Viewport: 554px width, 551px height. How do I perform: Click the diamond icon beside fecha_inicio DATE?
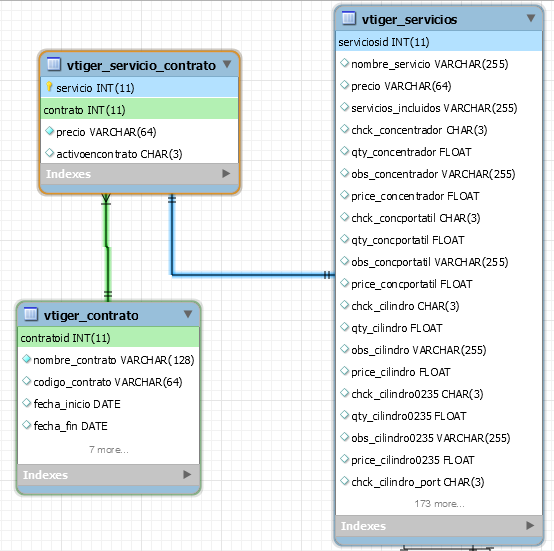point(26,403)
